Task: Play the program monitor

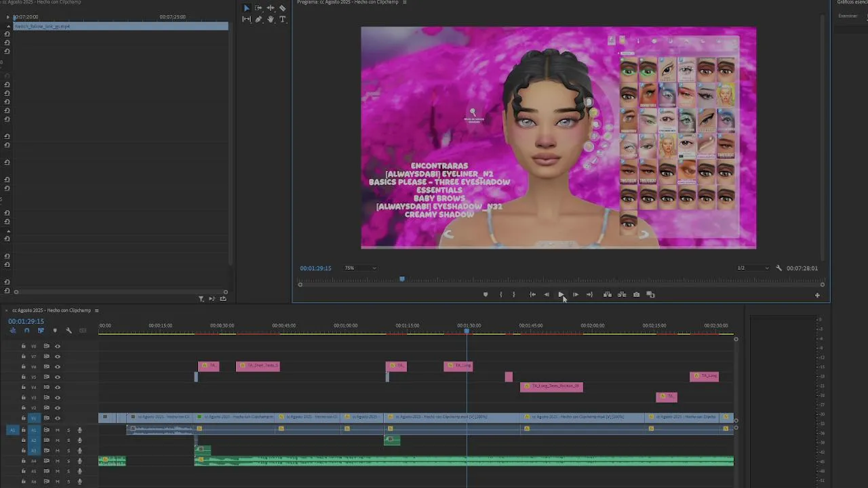Action: 561,294
